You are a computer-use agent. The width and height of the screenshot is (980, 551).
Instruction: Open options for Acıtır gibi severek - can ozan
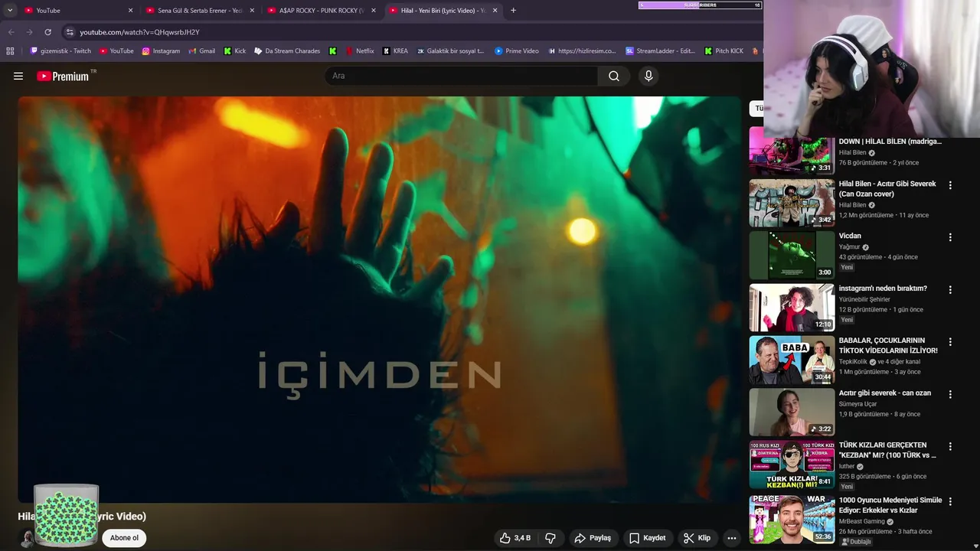click(x=950, y=394)
